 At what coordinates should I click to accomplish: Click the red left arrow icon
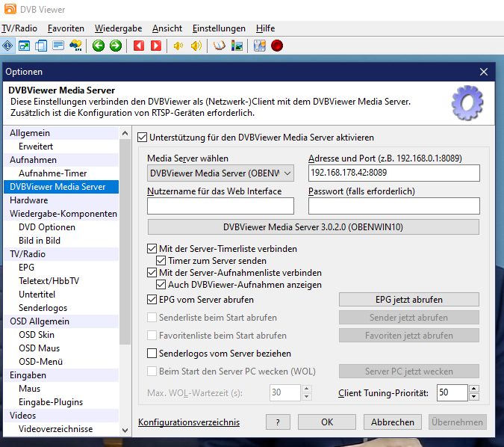click(x=139, y=46)
